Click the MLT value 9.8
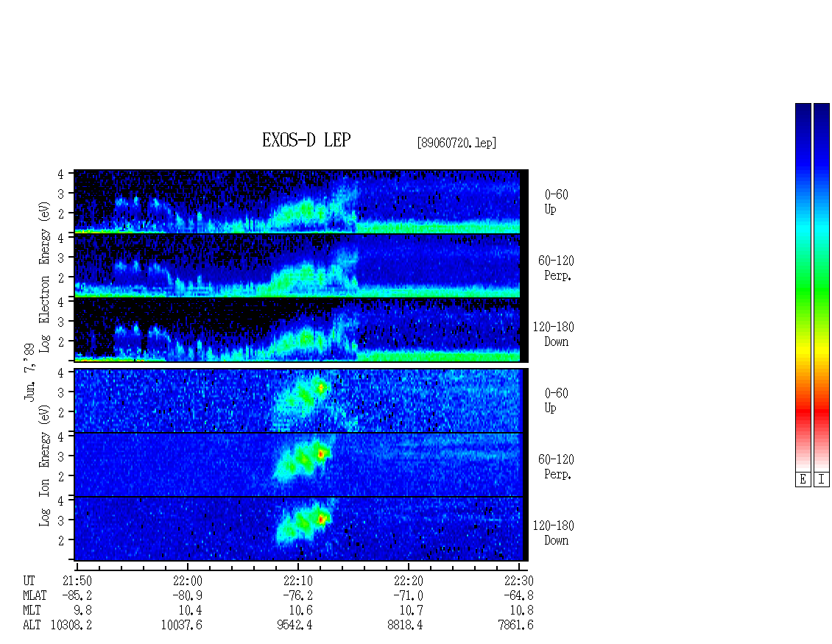The width and height of the screenshot is (832, 644). (x=82, y=611)
